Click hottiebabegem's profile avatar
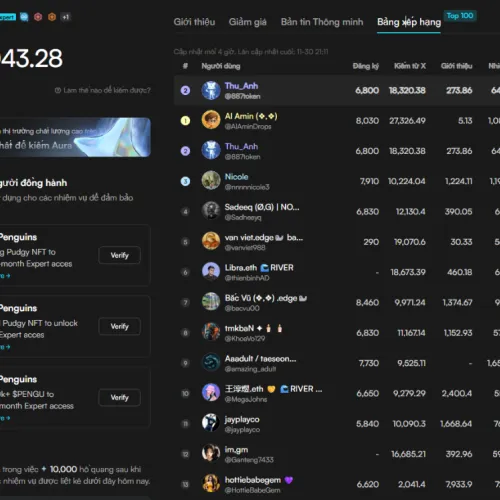This screenshot has height=500, width=500. [x=211, y=484]
